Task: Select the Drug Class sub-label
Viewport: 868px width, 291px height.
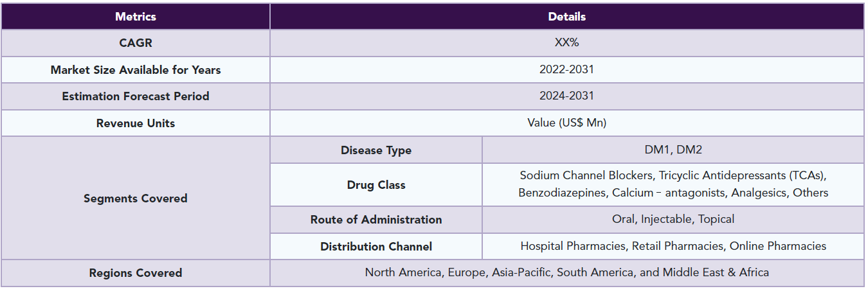Action: pyautogui.click(x=376, y=184)
